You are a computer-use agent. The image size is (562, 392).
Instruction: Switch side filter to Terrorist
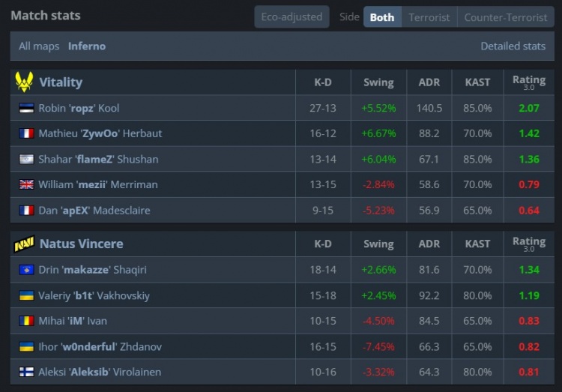pos(429,16)
